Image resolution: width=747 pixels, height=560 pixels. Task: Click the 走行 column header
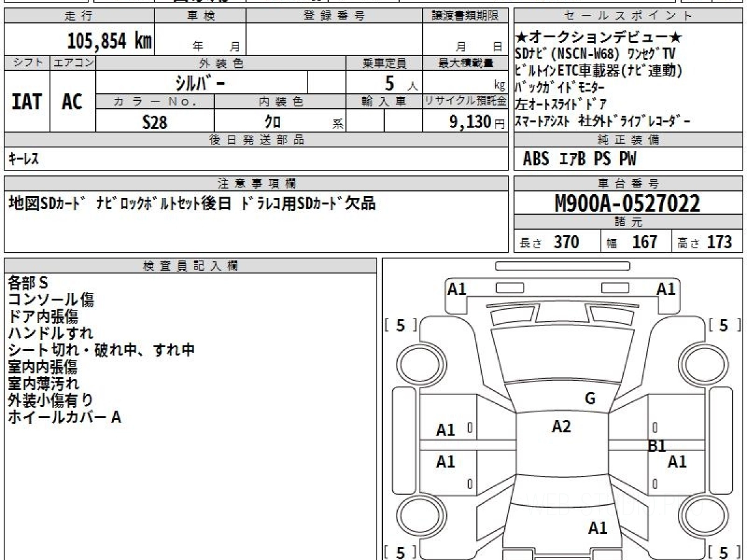tap(79, 16)
